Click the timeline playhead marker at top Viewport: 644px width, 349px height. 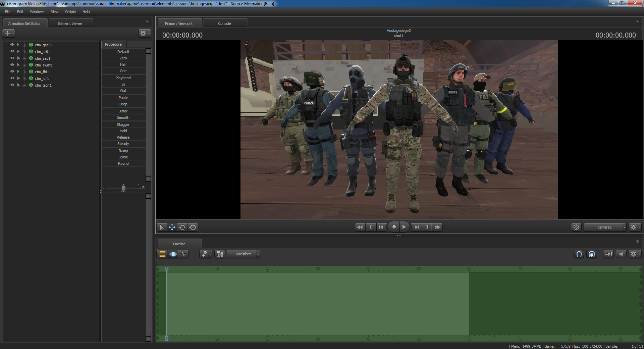tap(166, 268)
